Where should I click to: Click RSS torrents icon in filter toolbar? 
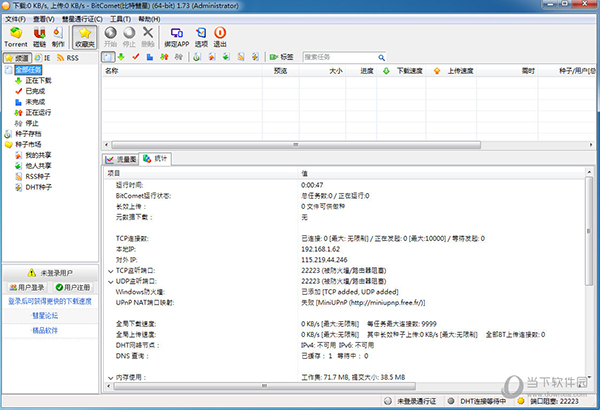[241, 57]
